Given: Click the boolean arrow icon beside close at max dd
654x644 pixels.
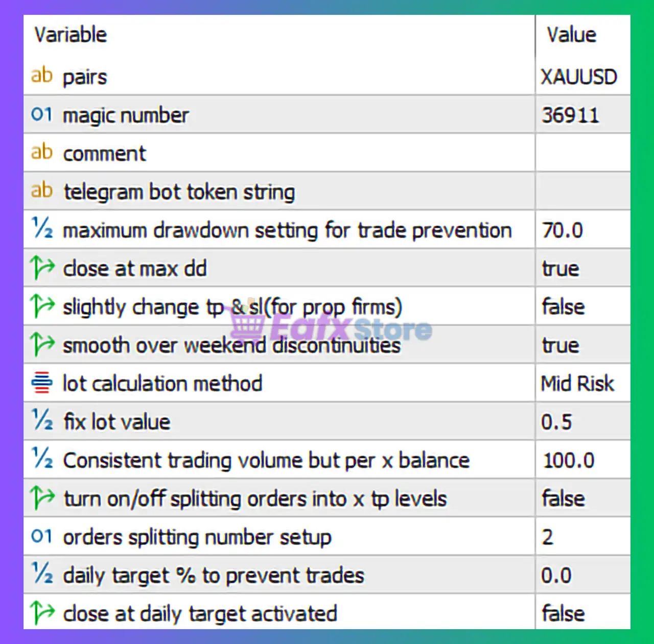Looking at the screenshot, I should (42, 268).
